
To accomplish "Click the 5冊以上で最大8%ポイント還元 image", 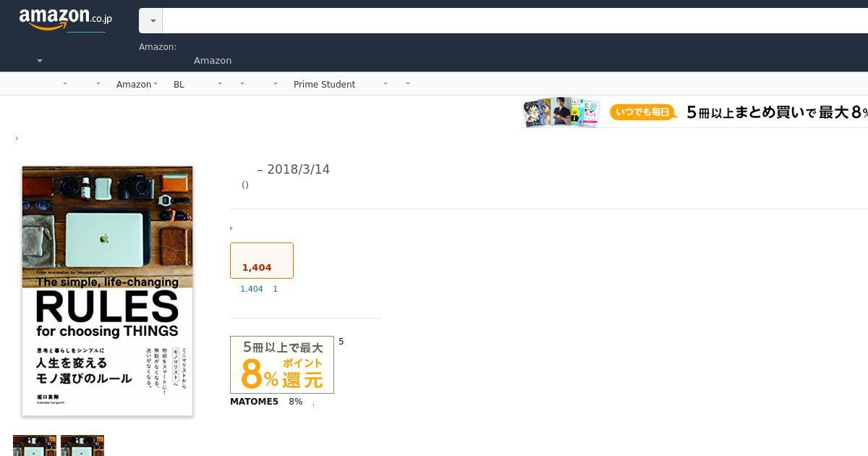I will pyautogui.click(x=282, y=365).
